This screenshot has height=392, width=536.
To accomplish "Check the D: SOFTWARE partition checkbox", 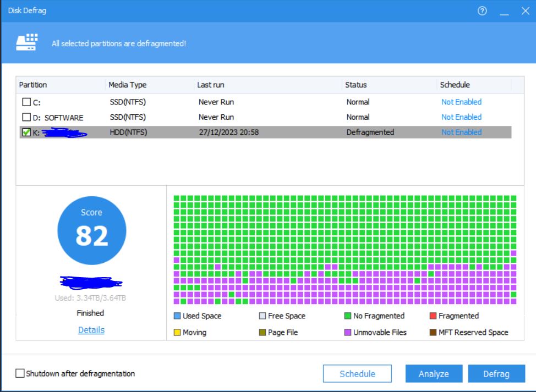I will pyautogui.click(x=26, y=117).
